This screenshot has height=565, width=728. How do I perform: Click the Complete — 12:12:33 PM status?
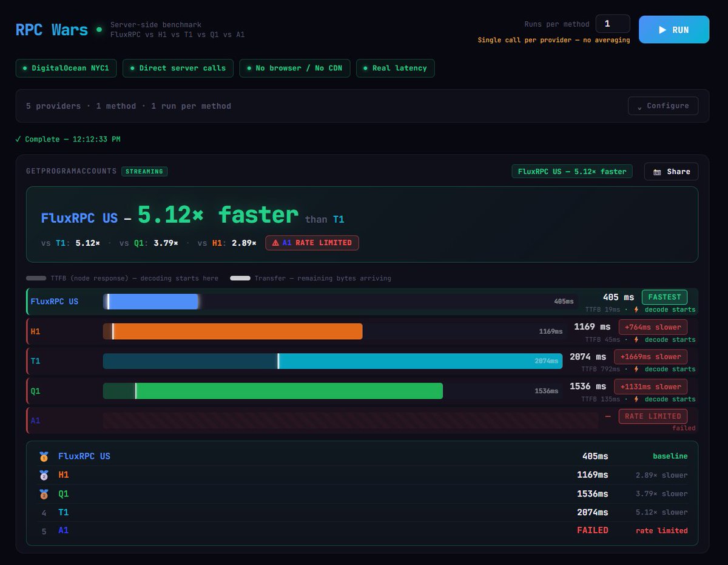(68, 139)
